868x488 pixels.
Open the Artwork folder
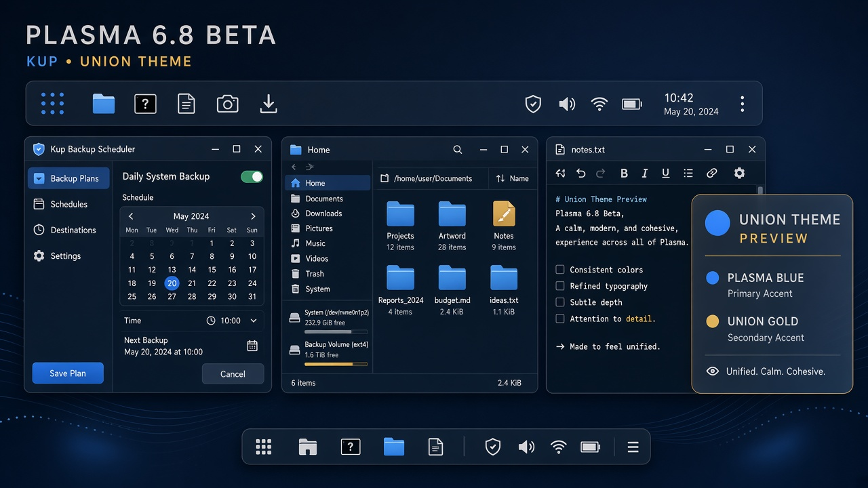pos(452,225)
